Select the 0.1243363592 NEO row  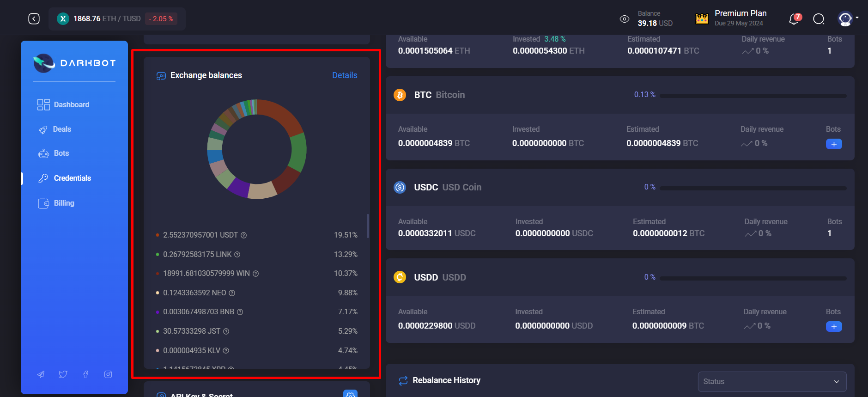pos(257,293)
